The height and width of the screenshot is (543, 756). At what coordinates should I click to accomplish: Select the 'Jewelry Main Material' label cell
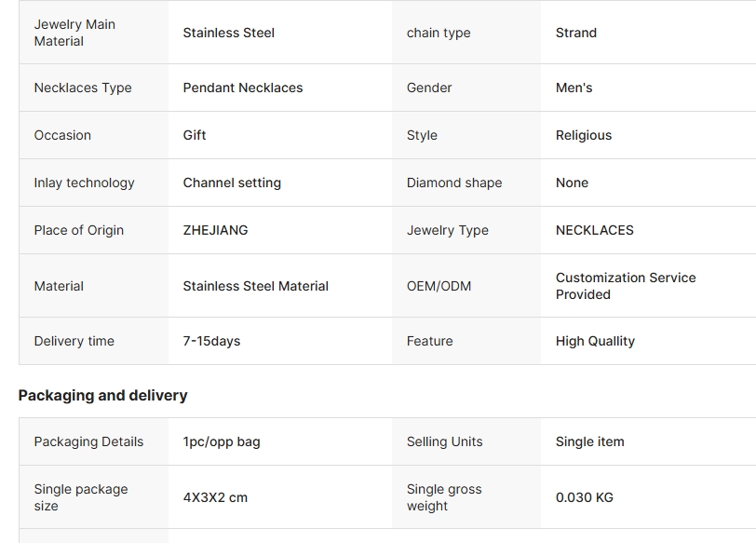coord(74,33)
